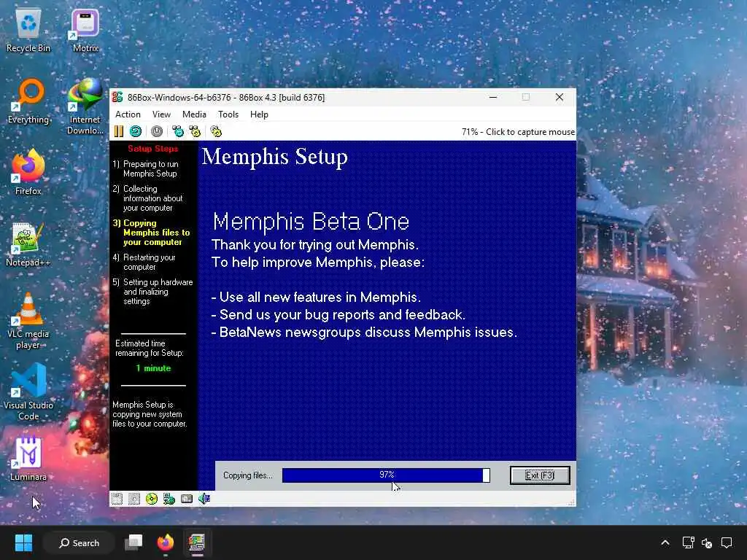
Task: Open Visual Studio Code desktop shortcut
Action: 28,392
